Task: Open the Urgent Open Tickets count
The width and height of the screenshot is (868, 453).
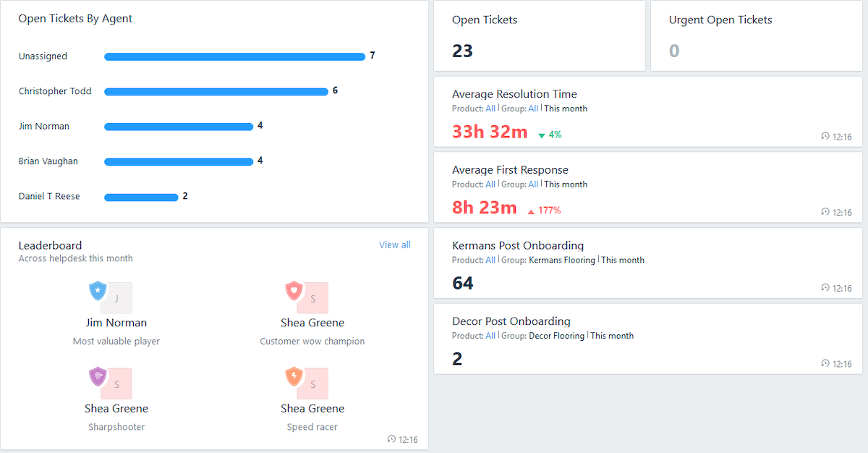Action: pos(674,51)
